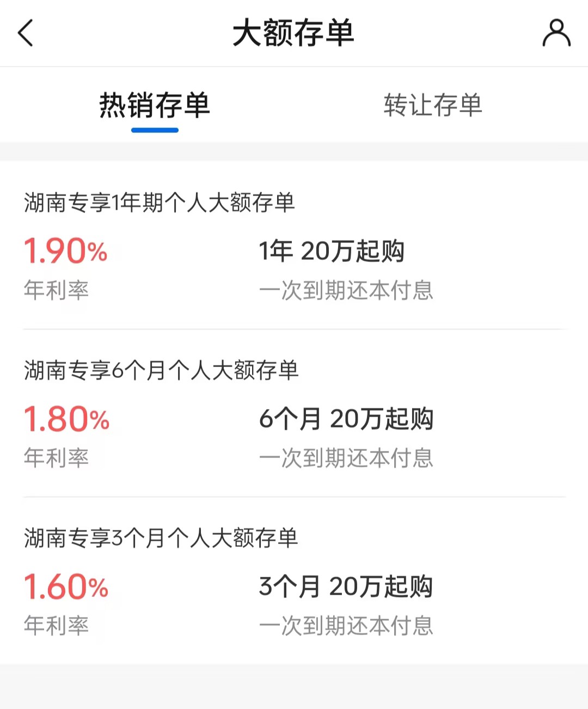The width and height of the screenshot is (588, 709).
Task: Tap the 大额存单 page title
Action: [293, 33]
